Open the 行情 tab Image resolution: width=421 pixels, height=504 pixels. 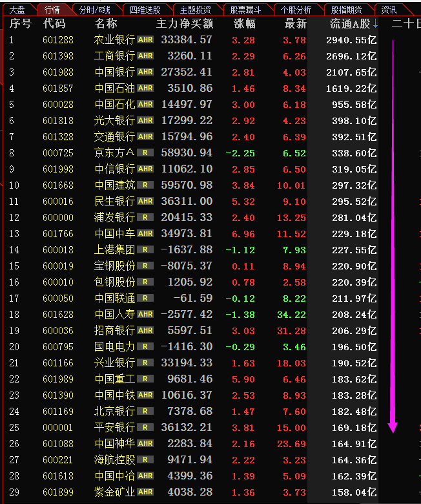[x=52, y=10]
